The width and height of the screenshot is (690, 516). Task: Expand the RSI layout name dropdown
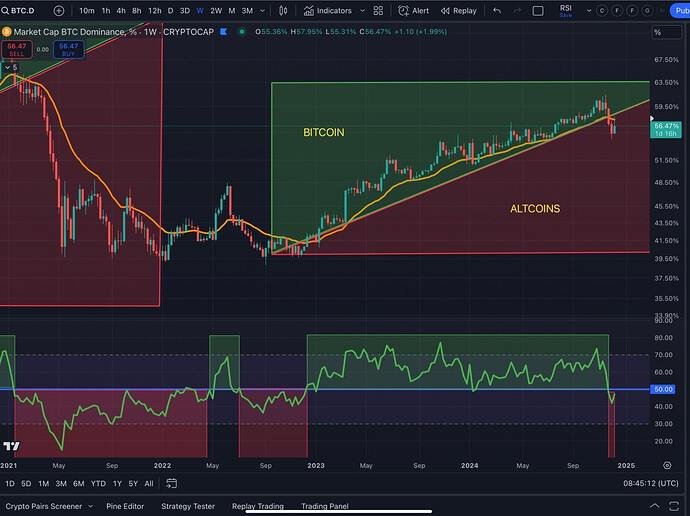pos(589,11)
